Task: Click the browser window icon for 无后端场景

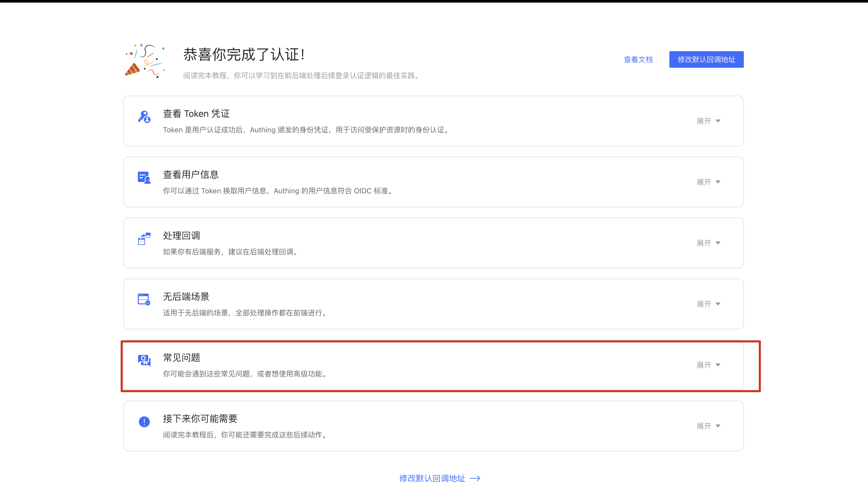Action: pos(144,299)
